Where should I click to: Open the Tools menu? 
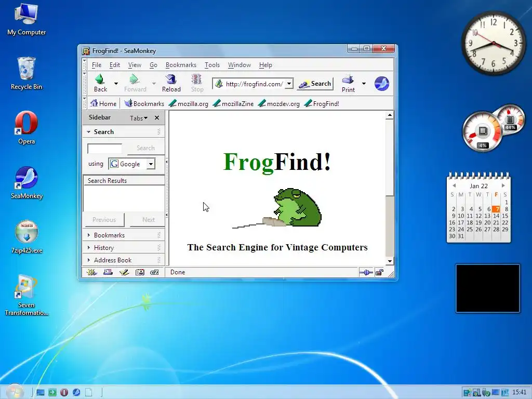coord(212,65)
